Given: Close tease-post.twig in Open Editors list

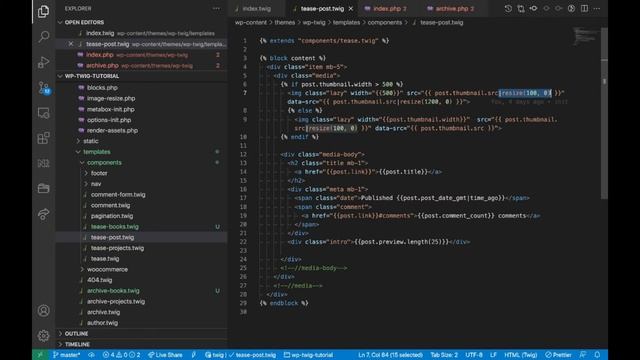Looking at the screenshot, I should tap(71, 44).
